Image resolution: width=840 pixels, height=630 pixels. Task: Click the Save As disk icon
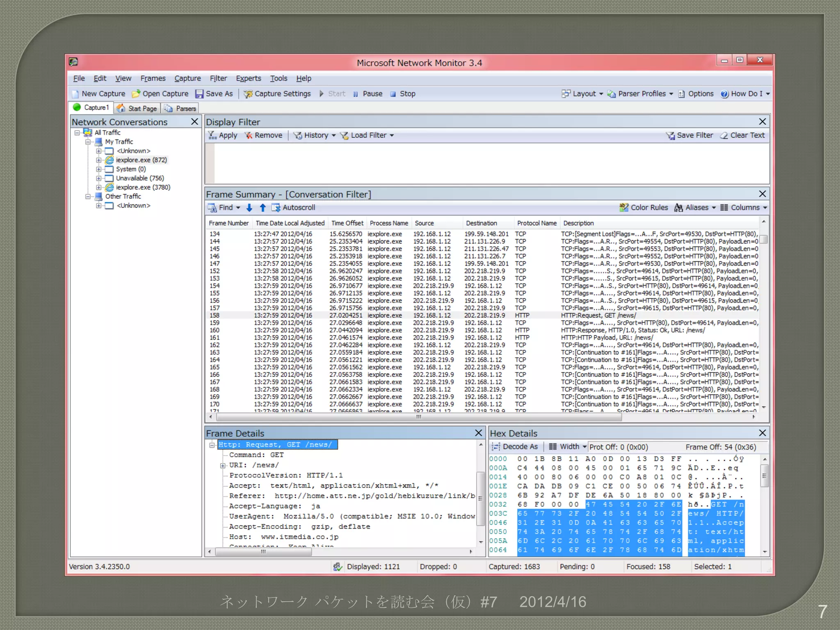(199, 94)
